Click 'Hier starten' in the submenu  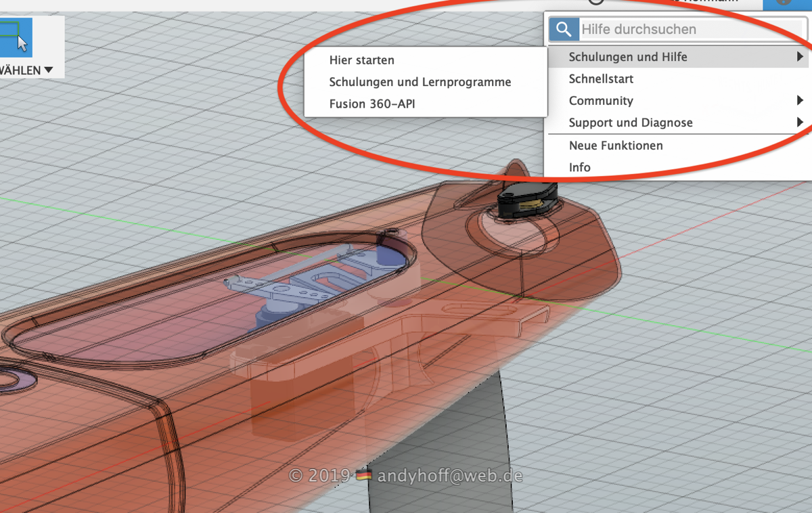(361, 60)
